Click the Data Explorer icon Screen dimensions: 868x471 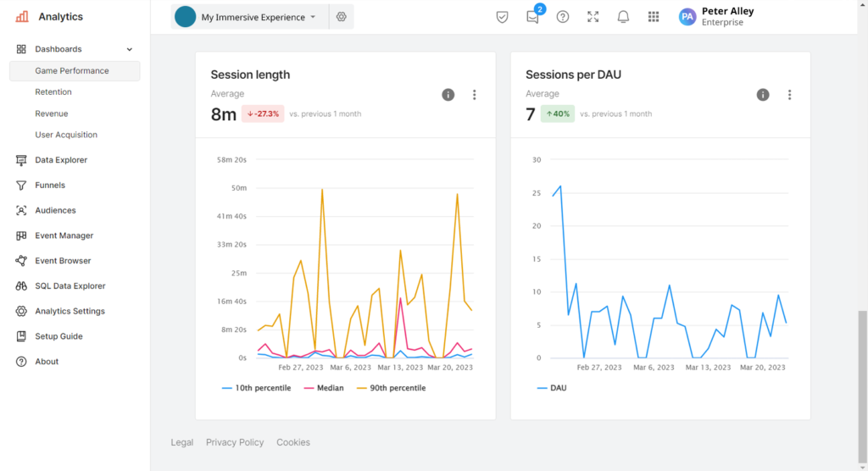point(21,160)
